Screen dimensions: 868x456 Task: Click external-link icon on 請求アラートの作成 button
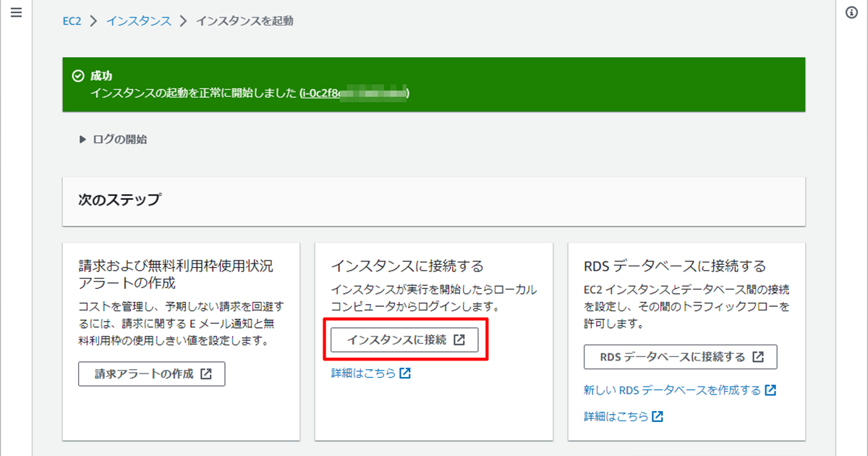click(x=206, y=374)
